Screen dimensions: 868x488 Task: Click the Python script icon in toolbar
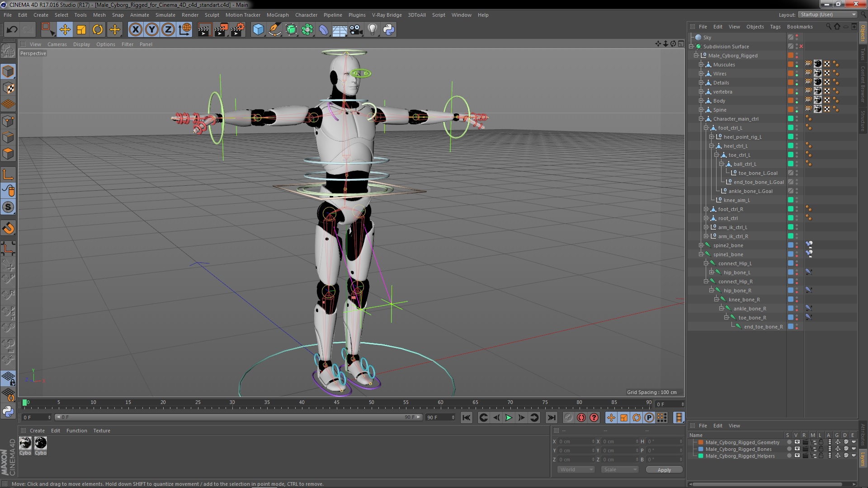(389, 30)
